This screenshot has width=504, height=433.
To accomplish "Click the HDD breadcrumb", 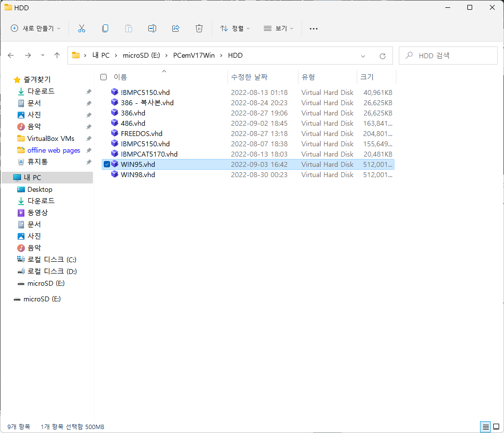I will coord(235,55).
